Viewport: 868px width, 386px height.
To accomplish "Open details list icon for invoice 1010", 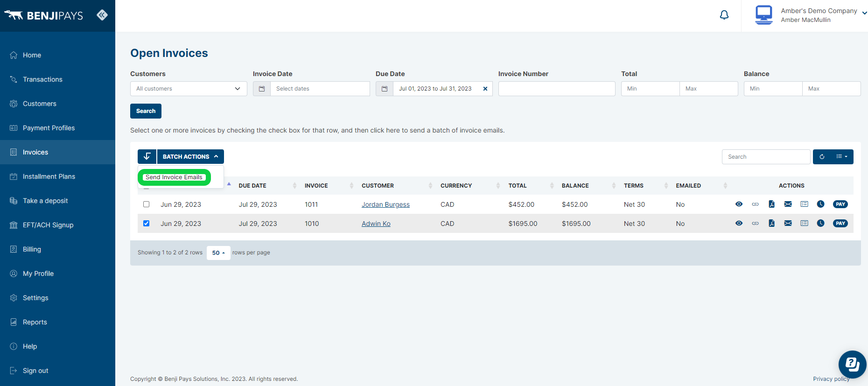I will point(804,223).
